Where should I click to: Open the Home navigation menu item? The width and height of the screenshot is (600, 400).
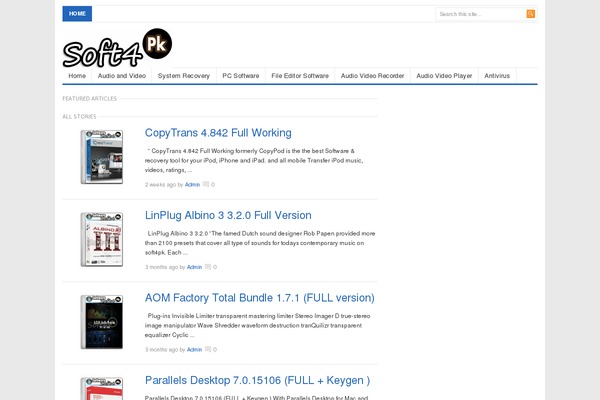pyautogui.click(x=77, y=76)
